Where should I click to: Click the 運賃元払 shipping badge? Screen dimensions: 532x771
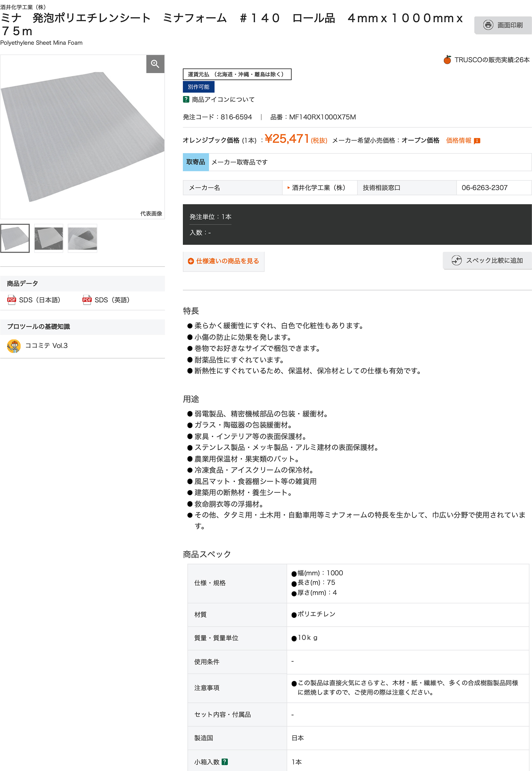[x=237, y=74]
